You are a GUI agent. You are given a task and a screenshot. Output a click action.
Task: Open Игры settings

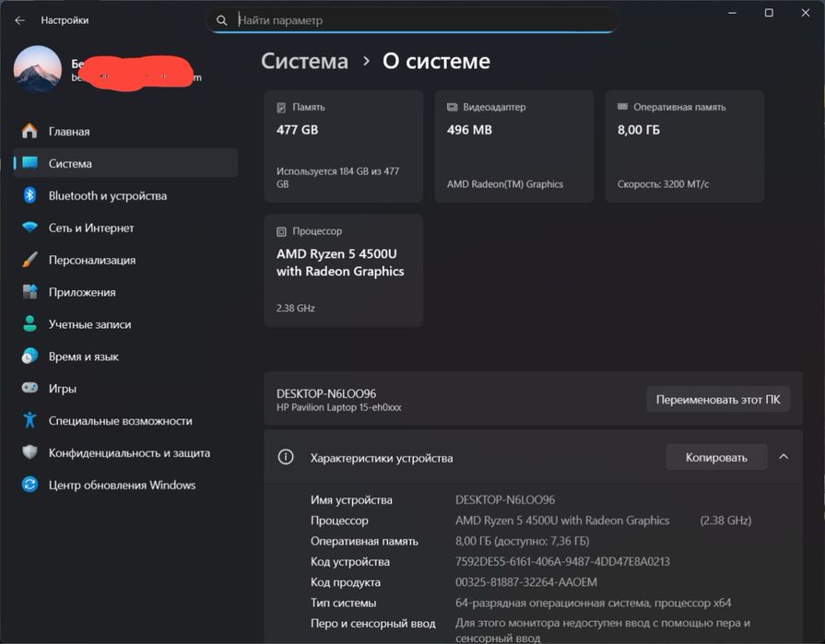(x=125, y=388)
